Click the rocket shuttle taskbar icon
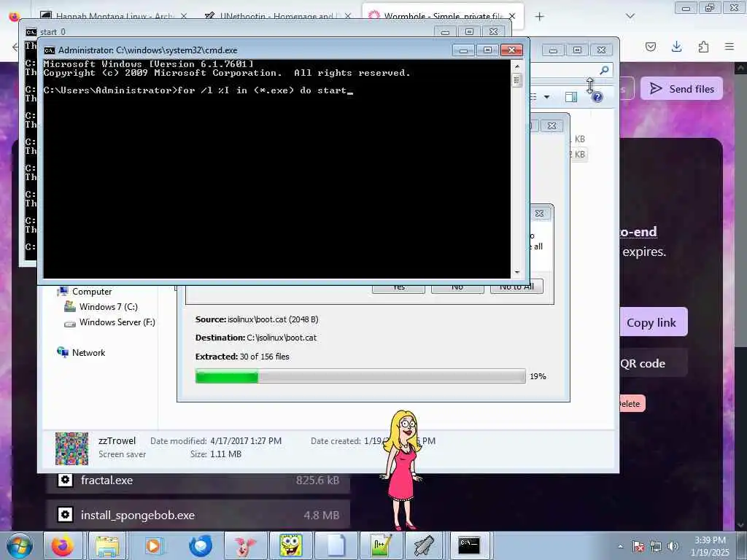Image resolution: width=747 pixels, height=560 pixels. [423, 545]
